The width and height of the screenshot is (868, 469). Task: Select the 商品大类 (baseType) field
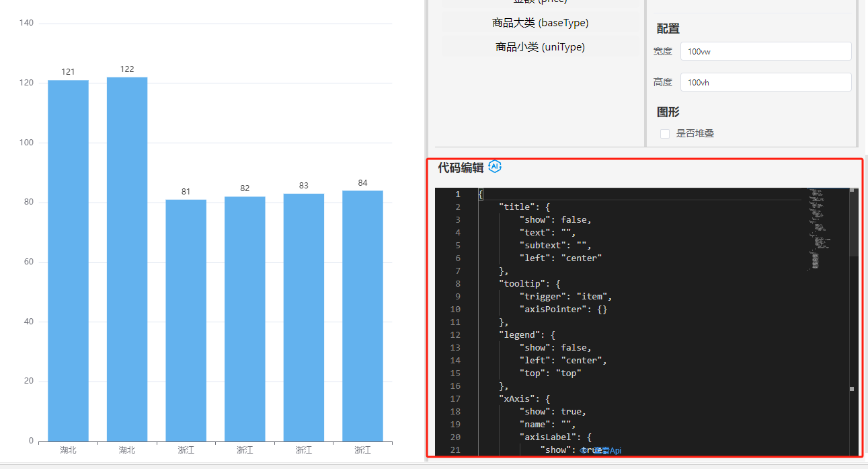click(x=540, y=23)
